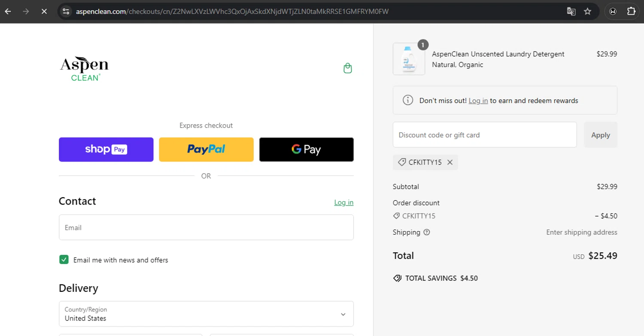This screenshot has width=644, height=336.
Task: Bookmark this page with the star icon
Action: [588, 12]
